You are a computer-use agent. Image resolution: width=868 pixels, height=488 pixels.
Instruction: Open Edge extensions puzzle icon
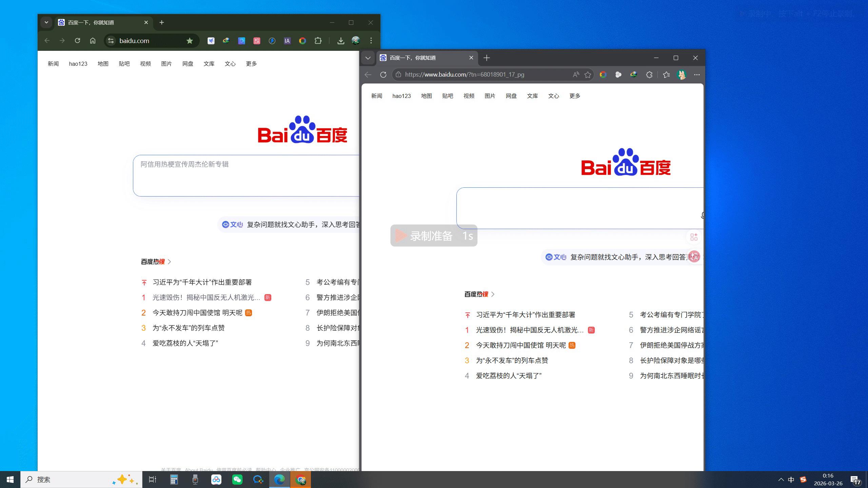(649, 75)
